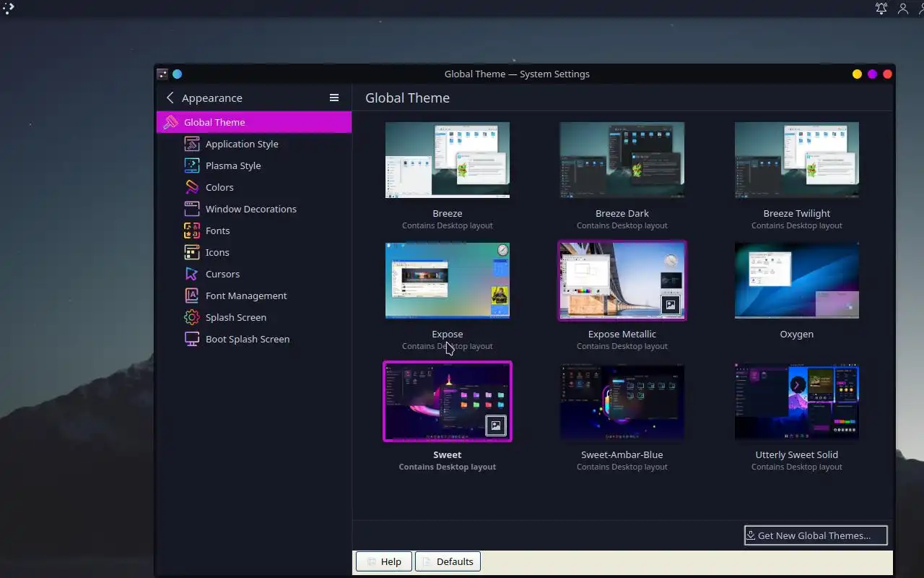Screen dimensions: 924x578
Task: Click the Font Management icon
Action: [191, 296]
